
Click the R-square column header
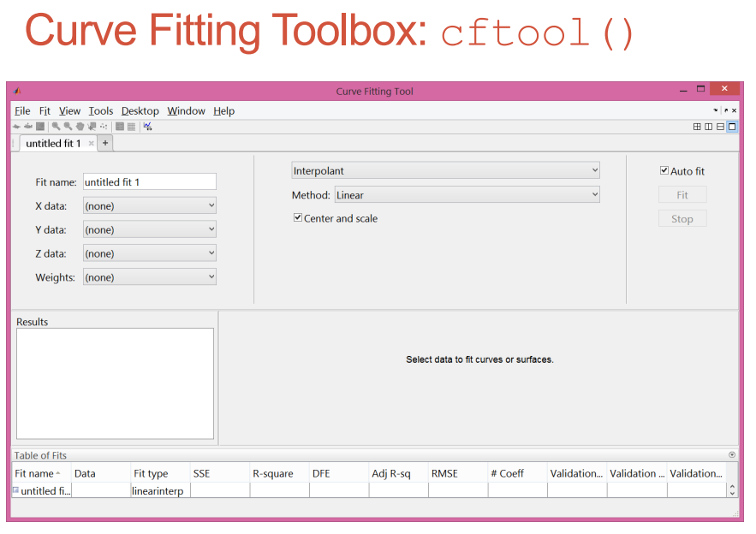(280, 473)
